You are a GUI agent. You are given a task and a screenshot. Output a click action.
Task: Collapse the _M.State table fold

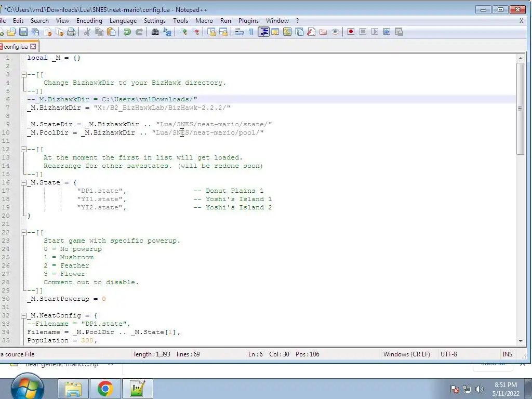pos(23,182)
